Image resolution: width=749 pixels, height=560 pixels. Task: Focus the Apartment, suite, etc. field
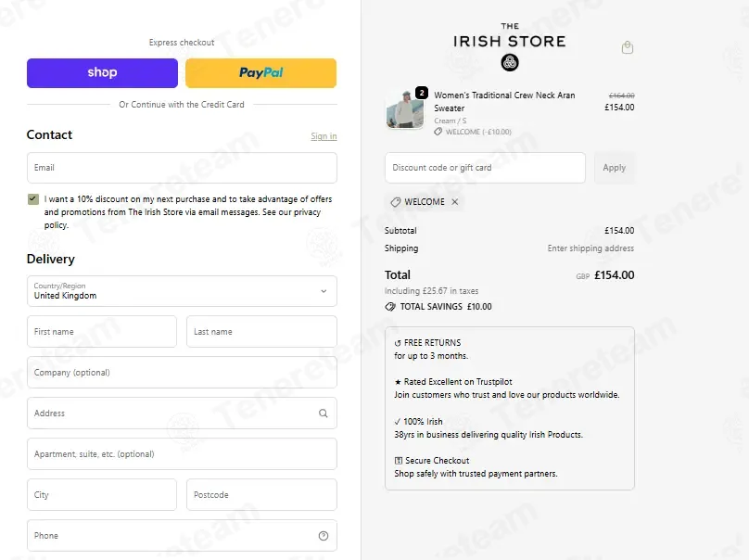182,454
